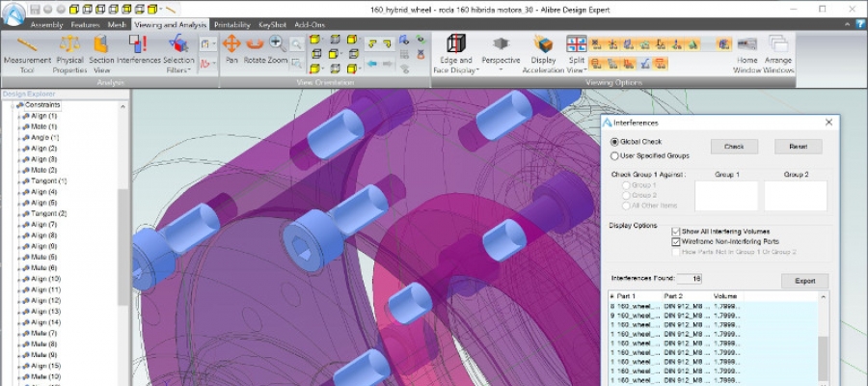Expand the Perspective dropdown
This screenshot has height=386, width=868.
[x=501, y=68]
